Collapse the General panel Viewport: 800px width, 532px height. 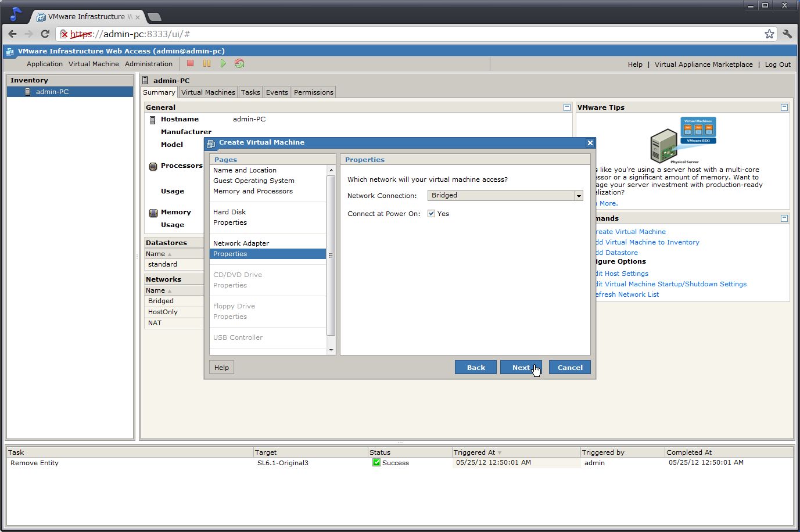[567, 107]
